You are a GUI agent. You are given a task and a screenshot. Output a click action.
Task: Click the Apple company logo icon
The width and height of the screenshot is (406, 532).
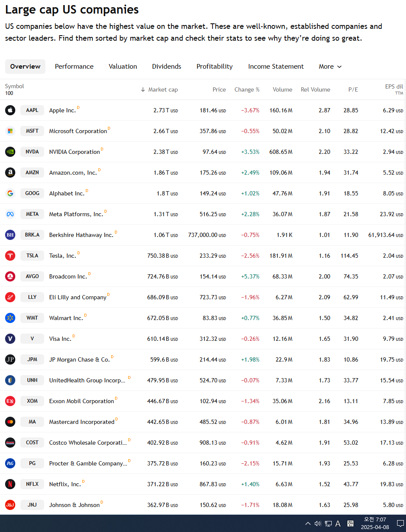click(x=10, y=110)
